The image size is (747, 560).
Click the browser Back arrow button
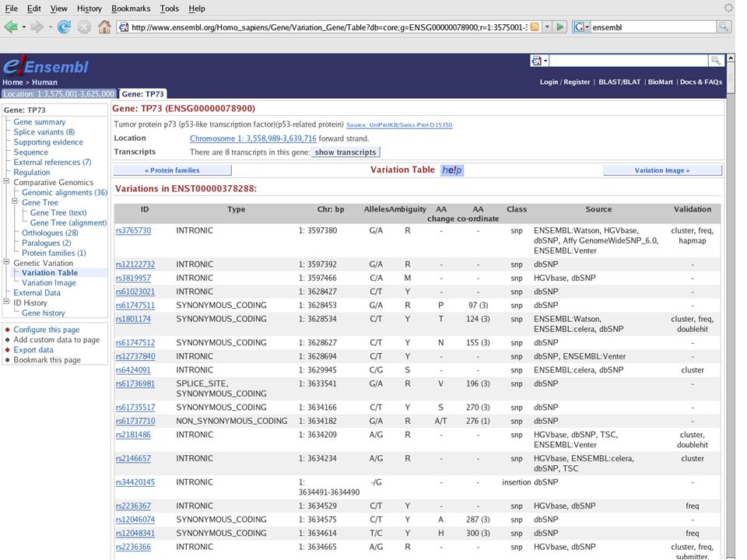pyautogui.click(x=10, y=27)
